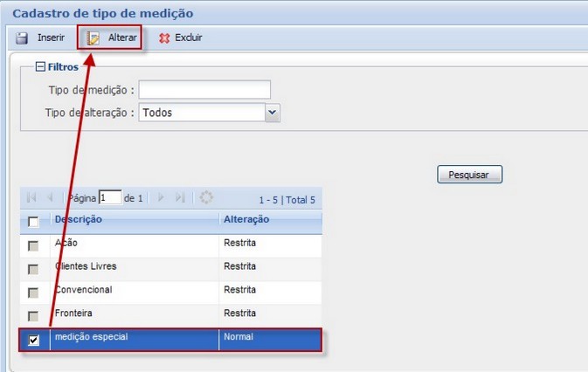Click the Alterar edit icon
The image size is (588, 372).
coord(93,38)
